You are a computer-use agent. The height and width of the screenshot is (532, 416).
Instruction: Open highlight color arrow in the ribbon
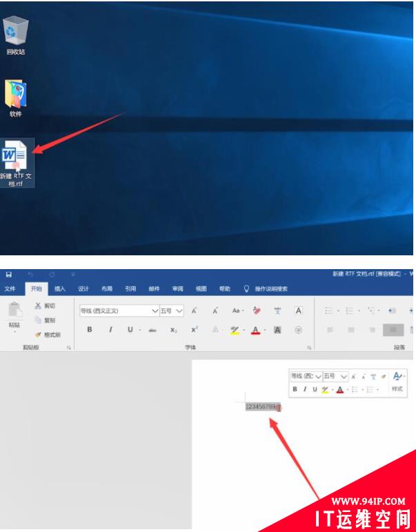(244, 330)
